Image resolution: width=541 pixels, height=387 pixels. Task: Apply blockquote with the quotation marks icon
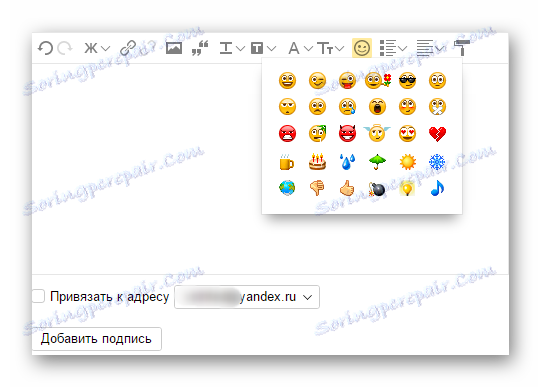click(x=200, y=48)
